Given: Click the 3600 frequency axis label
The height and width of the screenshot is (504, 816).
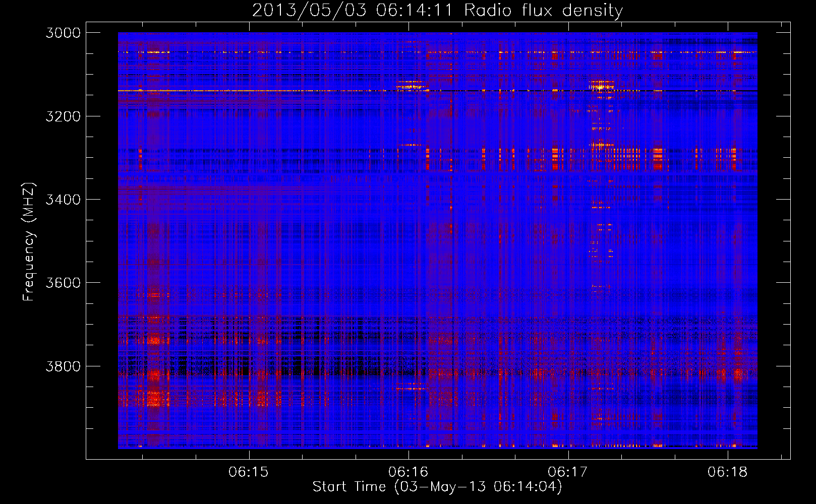Looking at the screenshot, I should click(x=63, y=283).
